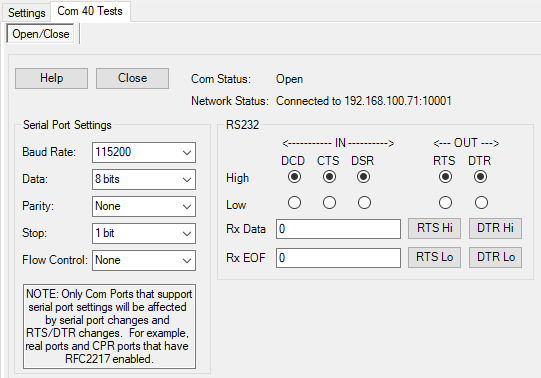The height and width of the screenshot is (378, 541).
Task: Expand the Stop bit dropdown
Action: [144, 233]
